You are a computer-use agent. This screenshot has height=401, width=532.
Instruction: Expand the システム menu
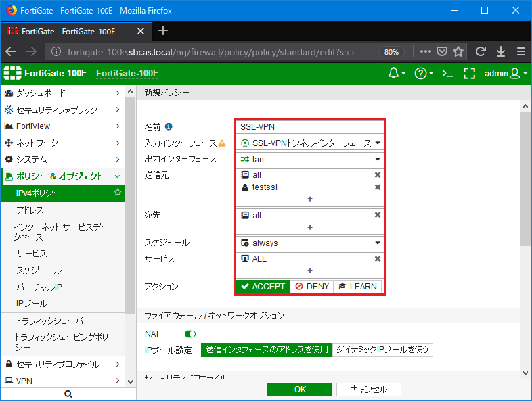(62, 160)
